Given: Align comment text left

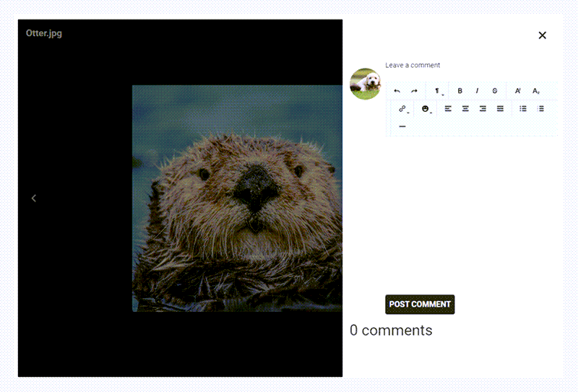Looking at the screenshot, I should [x=448, y=109].
